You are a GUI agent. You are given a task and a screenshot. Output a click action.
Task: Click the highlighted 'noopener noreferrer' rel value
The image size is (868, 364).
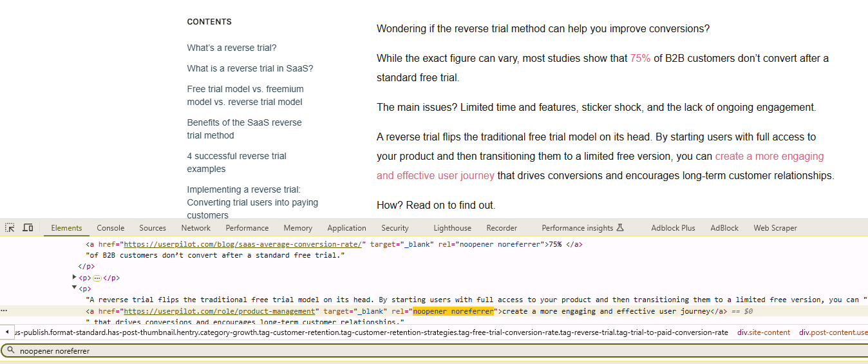point(453,311)
